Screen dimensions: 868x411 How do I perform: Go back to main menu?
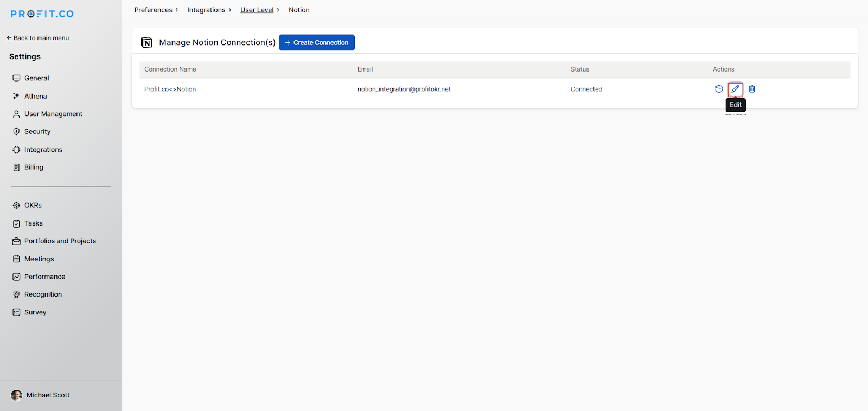37,38
